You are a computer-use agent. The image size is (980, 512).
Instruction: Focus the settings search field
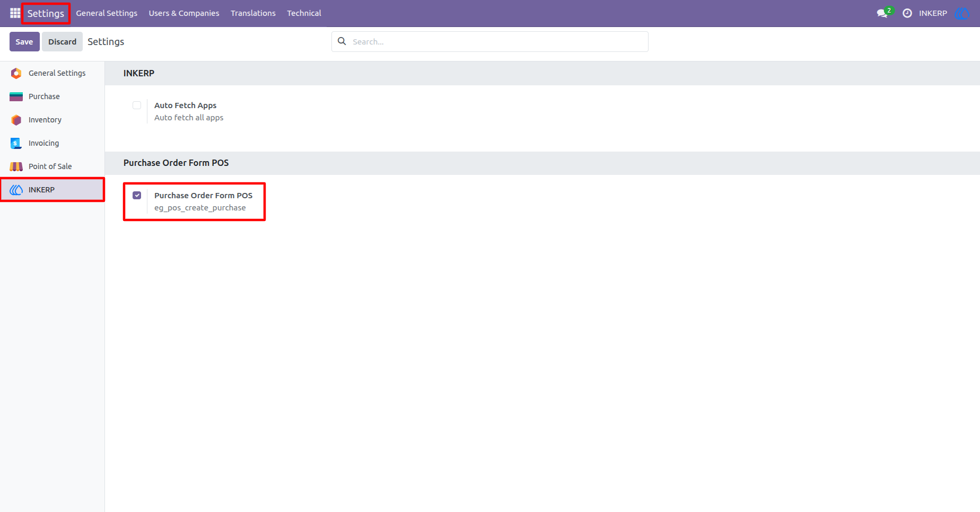[490, 41]
